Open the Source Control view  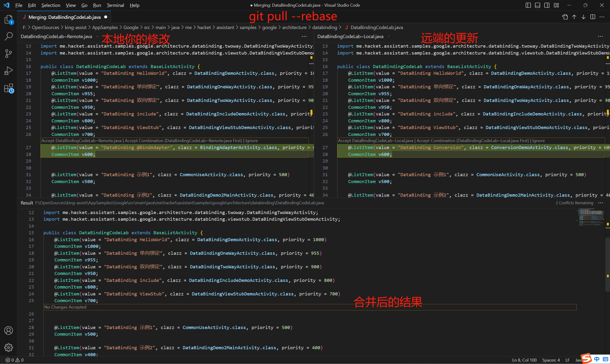(8, 53)
